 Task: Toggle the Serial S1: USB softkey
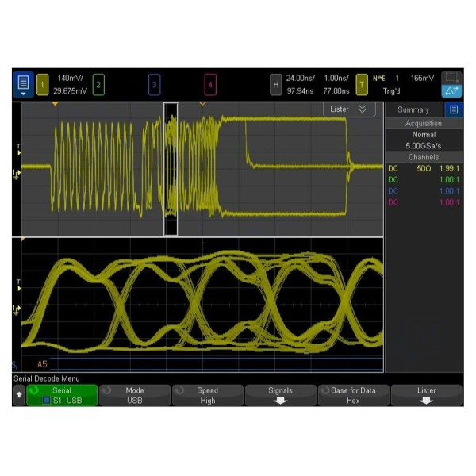(61, 395)
